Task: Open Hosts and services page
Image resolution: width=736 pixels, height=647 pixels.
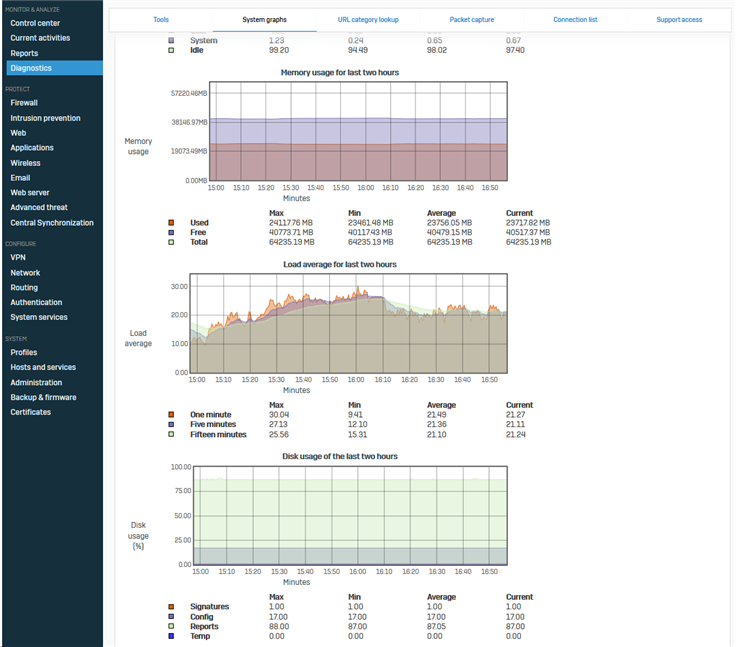Action: tap(43, 367)
